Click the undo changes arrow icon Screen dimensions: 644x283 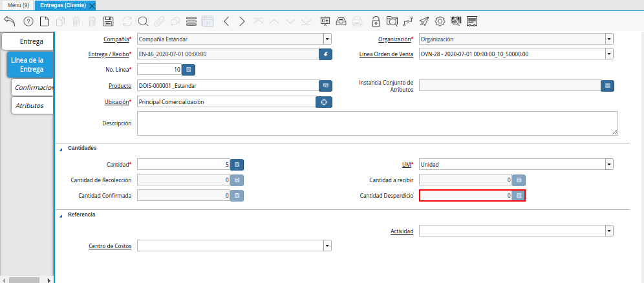pyautogui.click(x=10, y=21)
